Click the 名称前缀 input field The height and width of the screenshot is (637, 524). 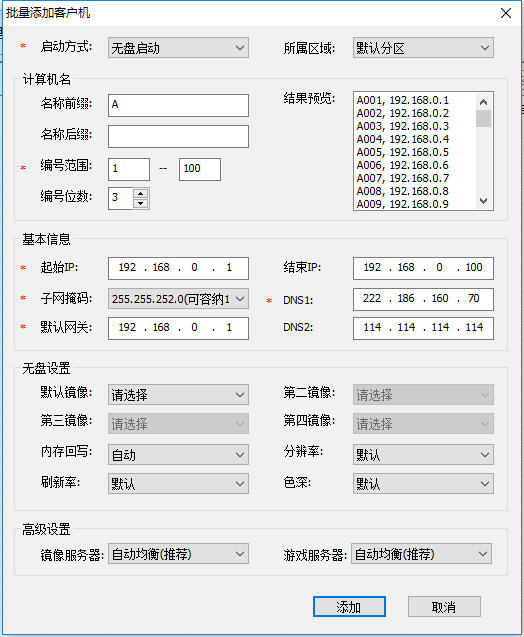point(178,105)
